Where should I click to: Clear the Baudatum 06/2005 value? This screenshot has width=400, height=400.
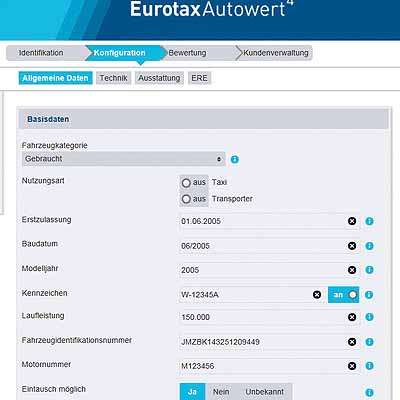(x=352, y=246)
